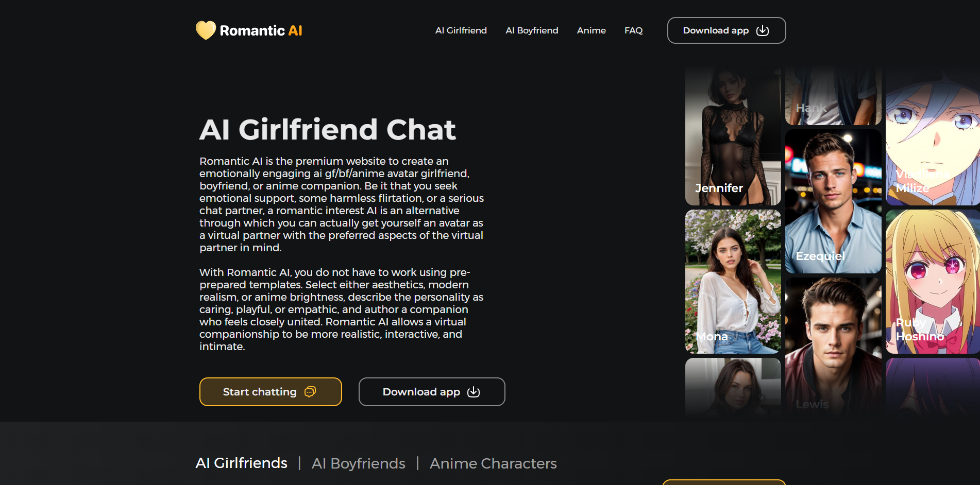Click the Start chatting button
Viewport: 980px width, 485px height.
click(271, 392)
